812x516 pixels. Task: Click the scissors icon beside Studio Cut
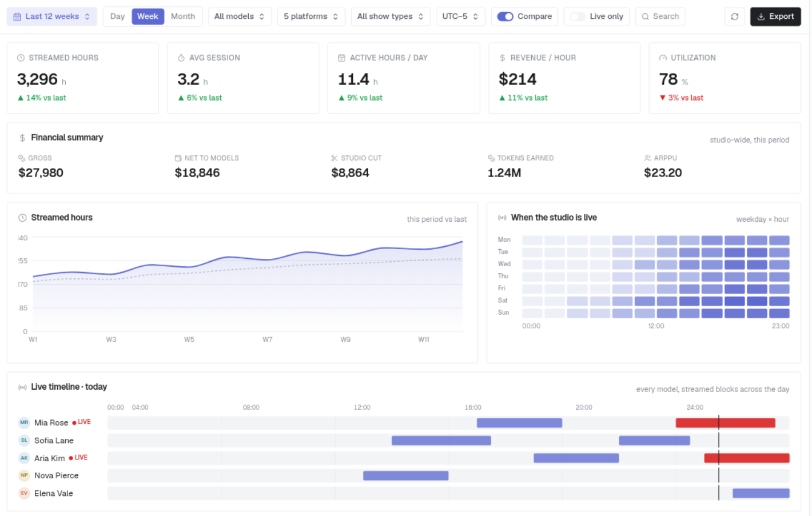(335, 158)
